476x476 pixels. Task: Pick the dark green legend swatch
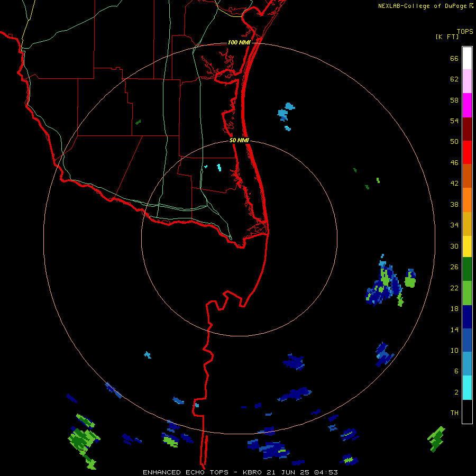click(467, 269)
